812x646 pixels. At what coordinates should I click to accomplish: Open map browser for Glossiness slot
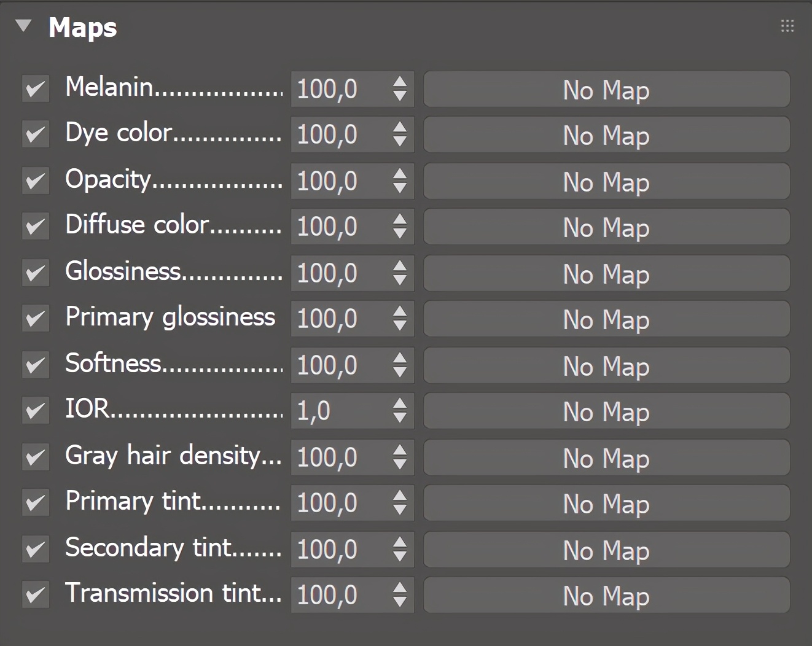coord(606,273)
